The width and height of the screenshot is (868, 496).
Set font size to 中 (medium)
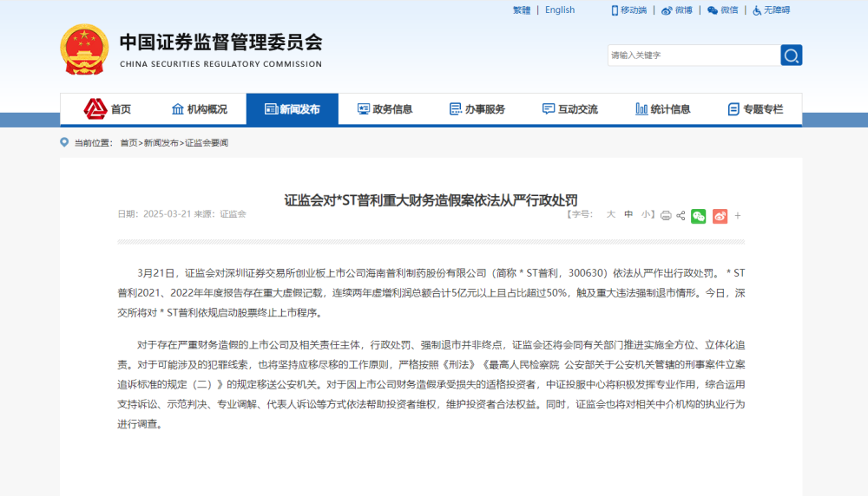click(628, 214)
